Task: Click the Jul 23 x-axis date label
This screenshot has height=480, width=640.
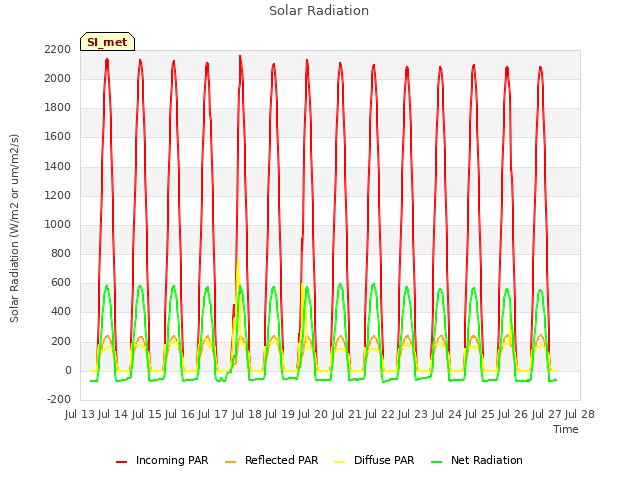Action: coord(413,414)
